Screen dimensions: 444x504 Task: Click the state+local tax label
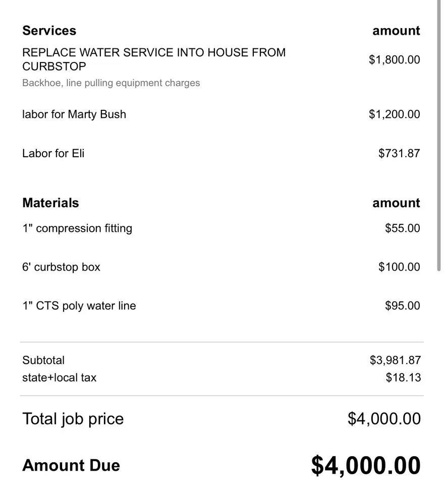point(59,377)
